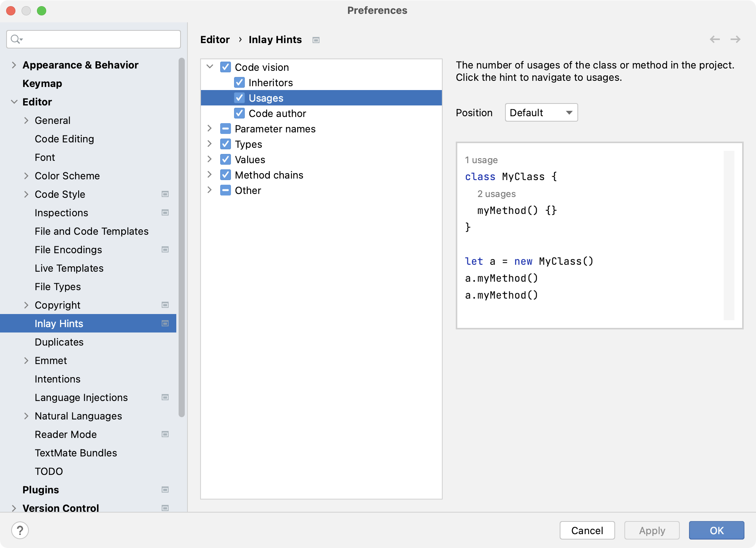Collapse the Code vision tree node
The width and height of the screenshot is (756, 548).
(x=210, y=67)
